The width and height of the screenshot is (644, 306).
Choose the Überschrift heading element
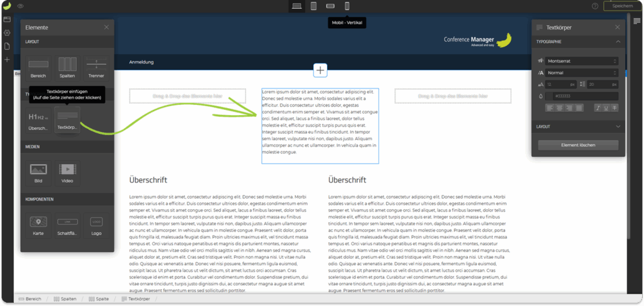click(38, 119)
